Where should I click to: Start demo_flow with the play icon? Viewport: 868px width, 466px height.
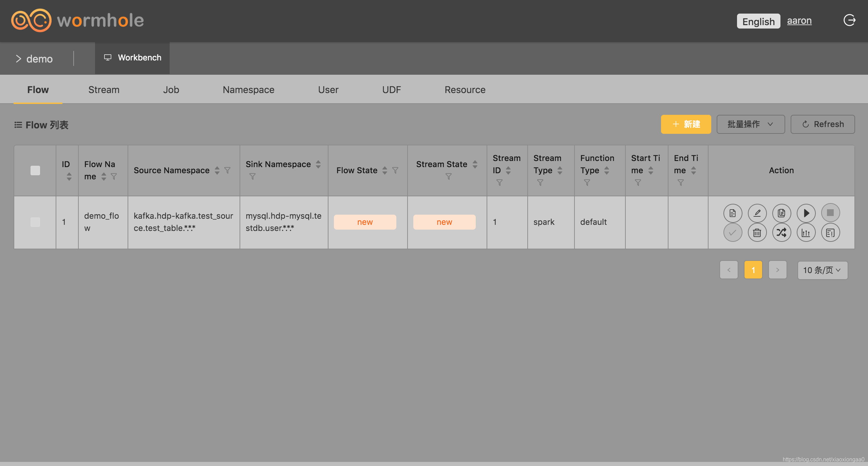806,213
